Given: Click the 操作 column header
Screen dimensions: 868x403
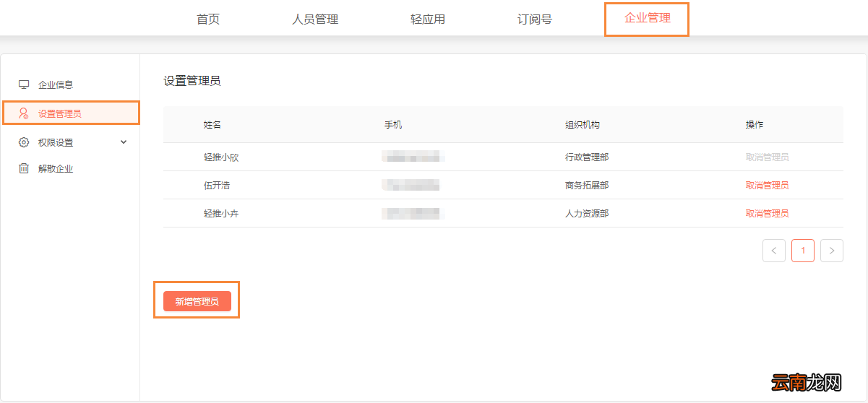Looking at the screenshot, I should click(x=755, y=124).
